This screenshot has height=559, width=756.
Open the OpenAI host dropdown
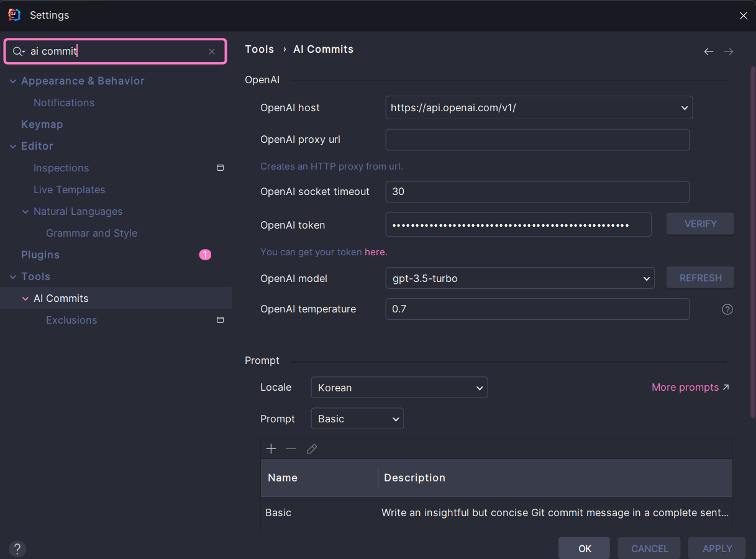tap(539, 107)
